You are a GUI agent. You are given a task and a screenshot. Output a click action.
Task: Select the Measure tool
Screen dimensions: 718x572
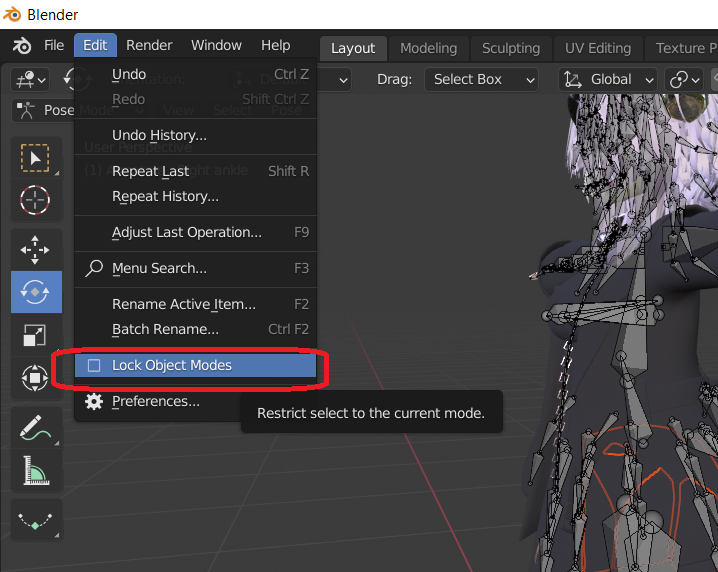(x=35, y=470)
